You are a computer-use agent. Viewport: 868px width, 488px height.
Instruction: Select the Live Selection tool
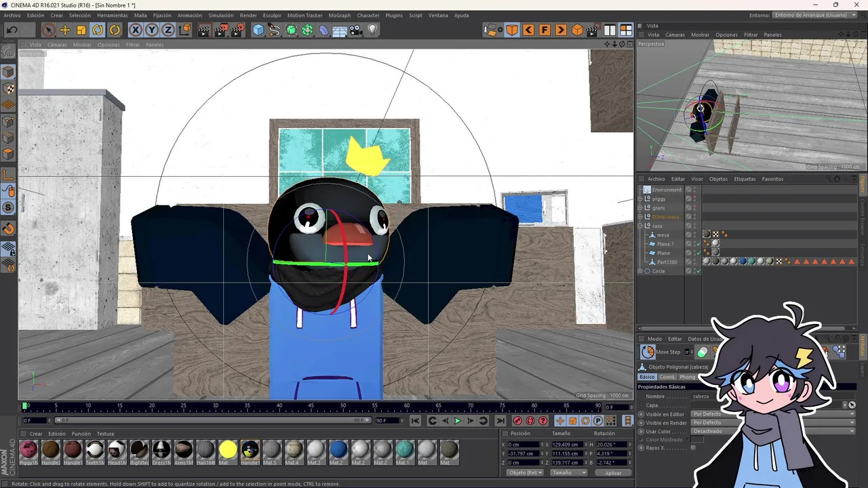pos(48,30)
